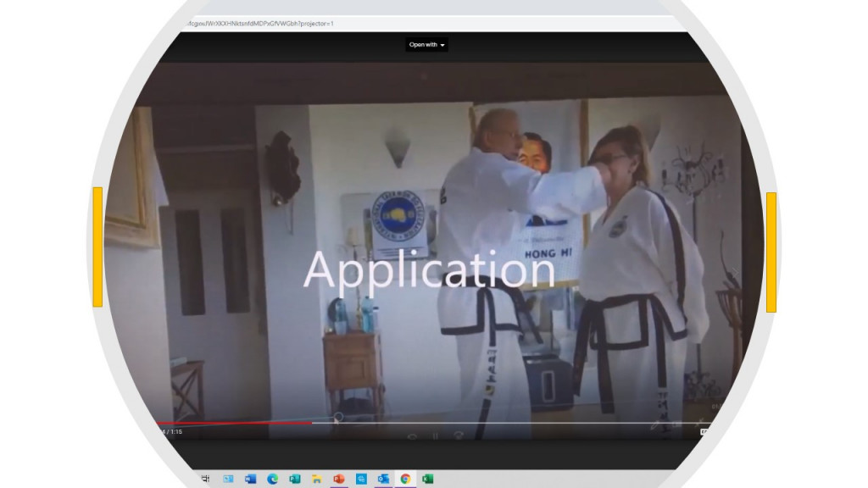Open the Snipping tool icon in taskbar
The width and height of the screenshot is (868, 488).
[x=361, y=479]
